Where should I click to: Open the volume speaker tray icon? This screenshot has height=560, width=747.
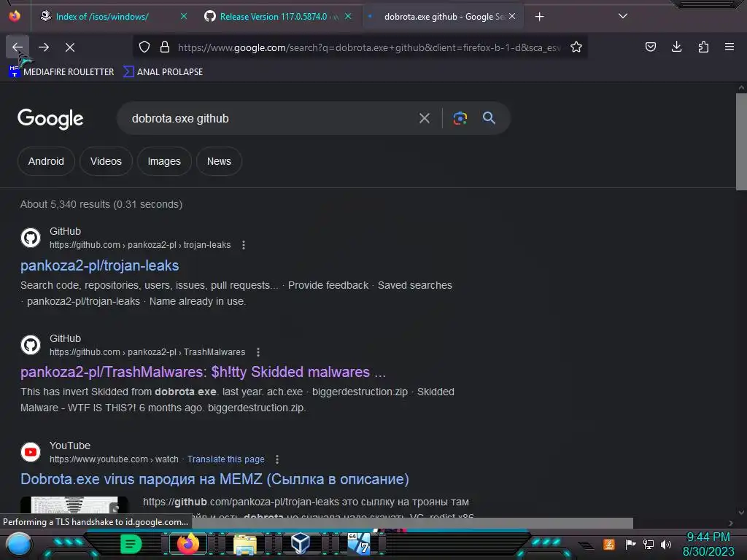(665, 544)
